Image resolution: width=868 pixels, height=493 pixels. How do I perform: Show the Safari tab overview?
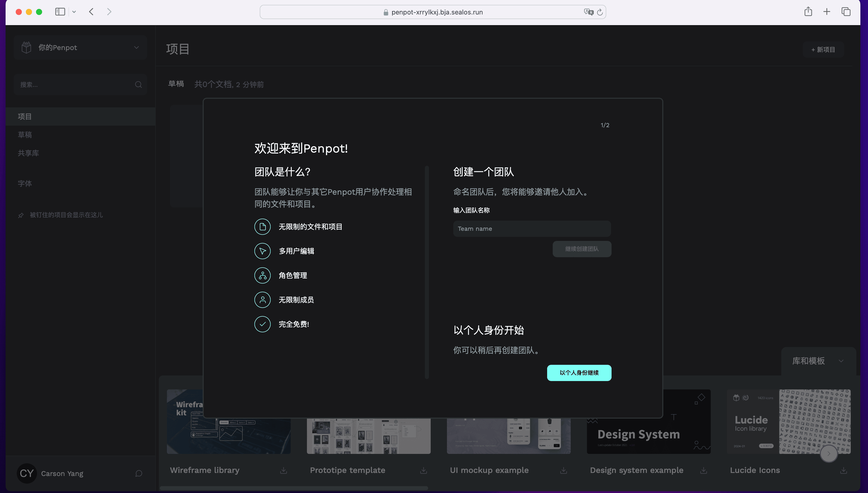coord(846,12)
